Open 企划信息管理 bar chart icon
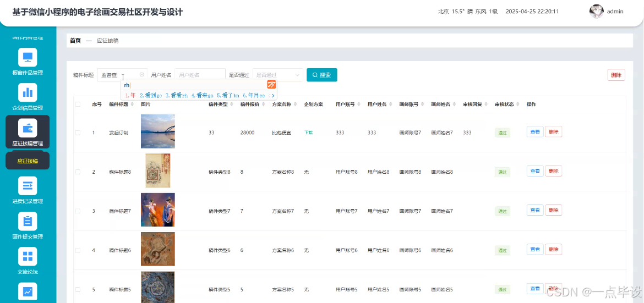644x303 pixels. click(x=28, y=92)
